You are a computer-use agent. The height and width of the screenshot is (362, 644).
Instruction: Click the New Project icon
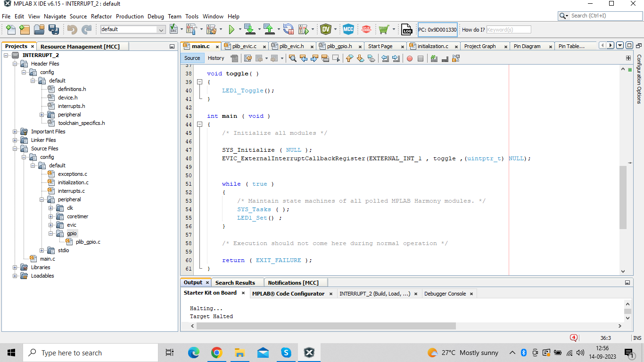[25, 30]
